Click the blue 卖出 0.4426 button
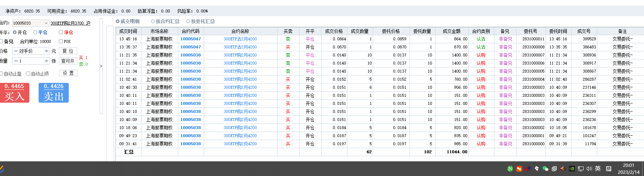This screenshot has width=644, height=176. coord(54,93)
